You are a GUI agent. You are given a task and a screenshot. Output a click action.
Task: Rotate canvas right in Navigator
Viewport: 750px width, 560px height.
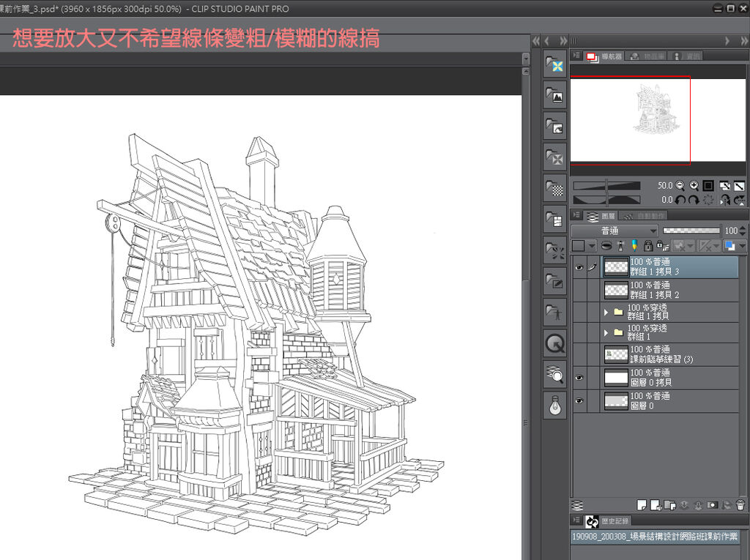pos(694,200)
